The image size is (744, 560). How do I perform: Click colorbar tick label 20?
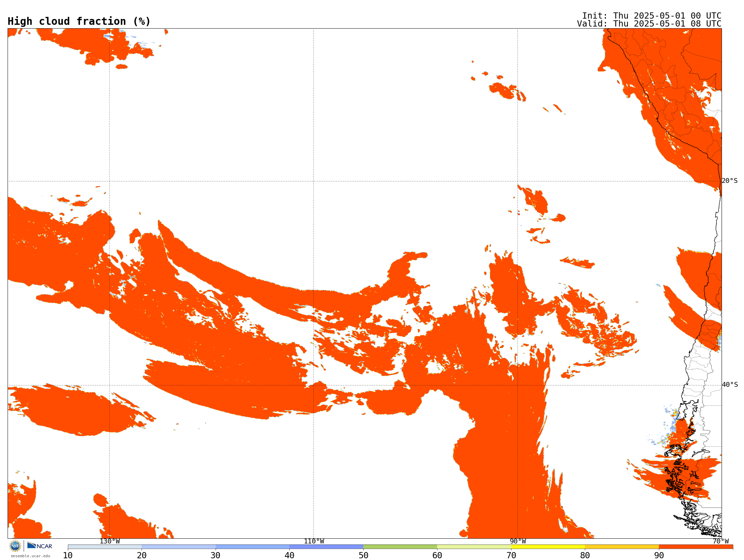(x=142, y=556)
